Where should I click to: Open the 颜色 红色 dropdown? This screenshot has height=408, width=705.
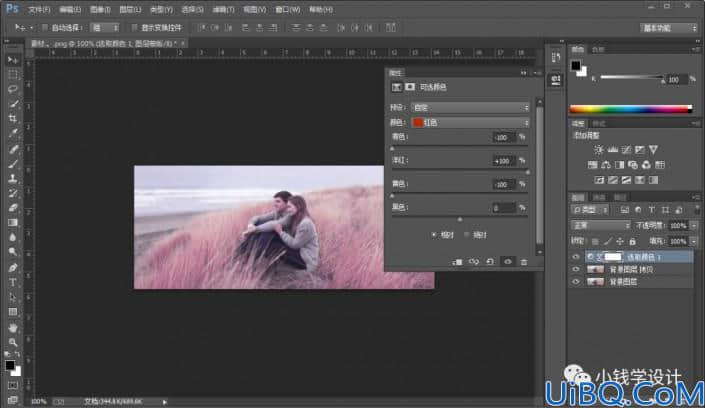pos(470,122)
